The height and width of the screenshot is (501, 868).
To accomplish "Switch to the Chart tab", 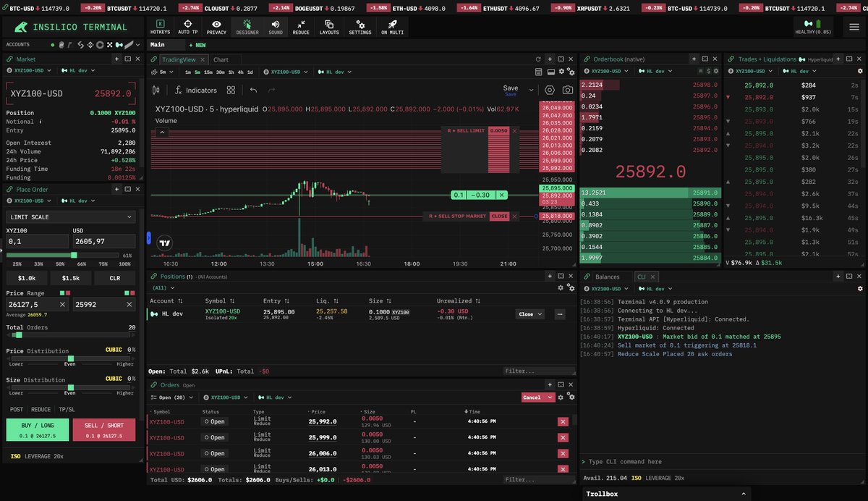I will tap(221, 59).
